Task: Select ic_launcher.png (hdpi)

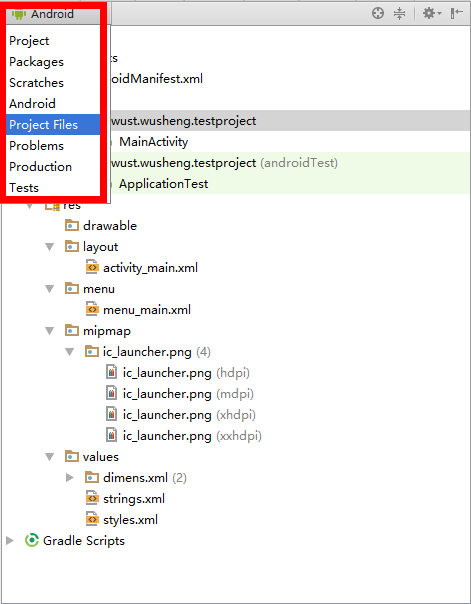Action: [x=186, y=373]
